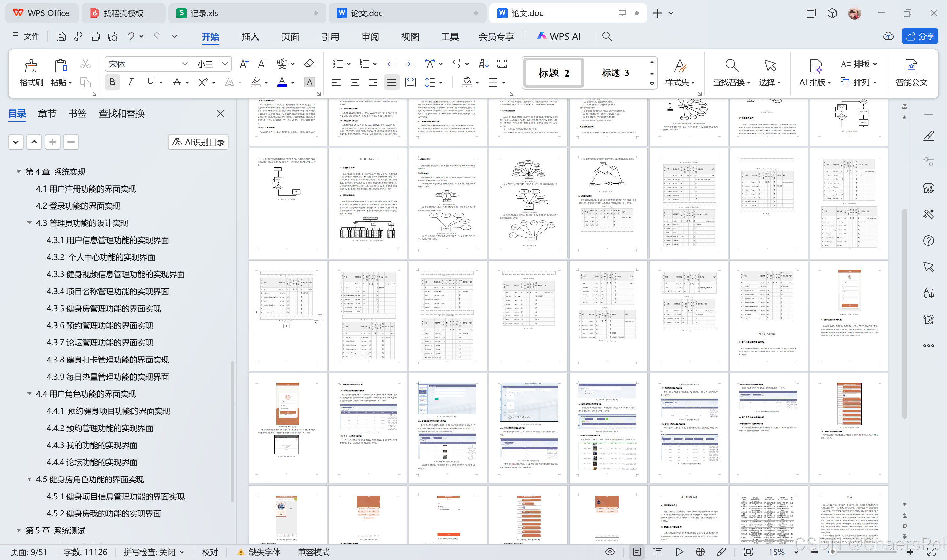Toggle page layout view in status bar
Screen dimensions: 947x560
[637, 552]
